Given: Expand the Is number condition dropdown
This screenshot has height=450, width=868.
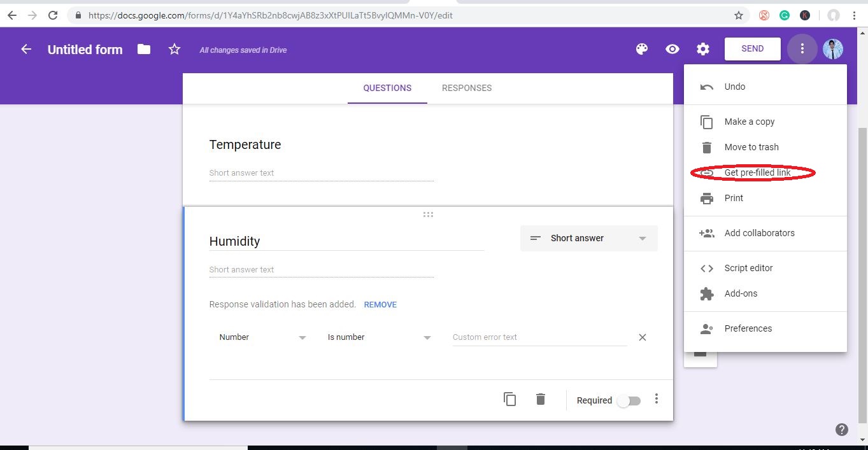Looking at the screenshot, I should pos(380,337).
